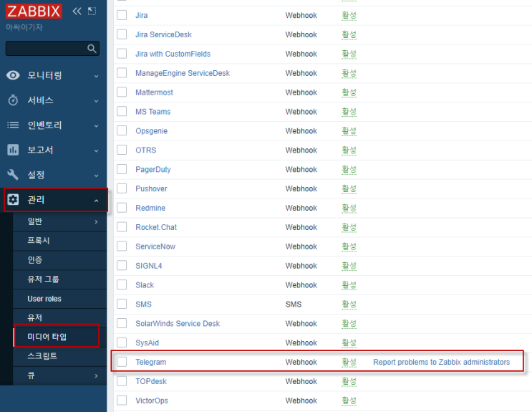
Task: Open the Redmine media type link
Action: [150, 208]
